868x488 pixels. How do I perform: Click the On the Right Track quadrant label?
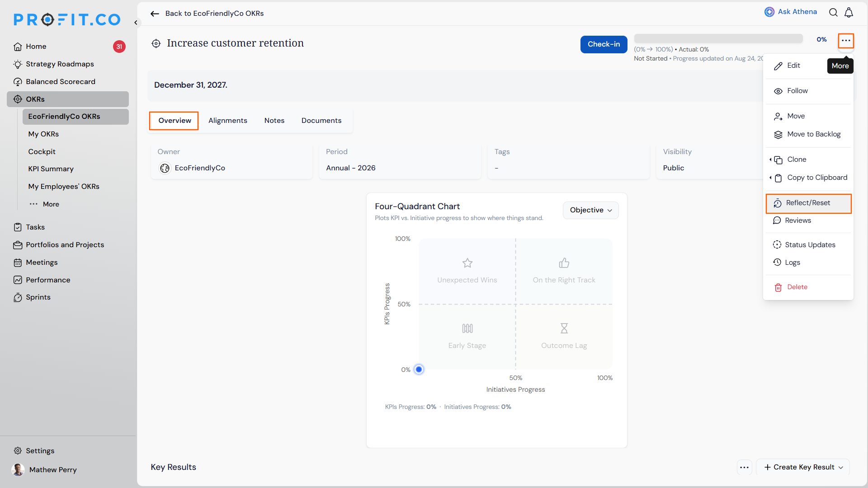[564, 280]
